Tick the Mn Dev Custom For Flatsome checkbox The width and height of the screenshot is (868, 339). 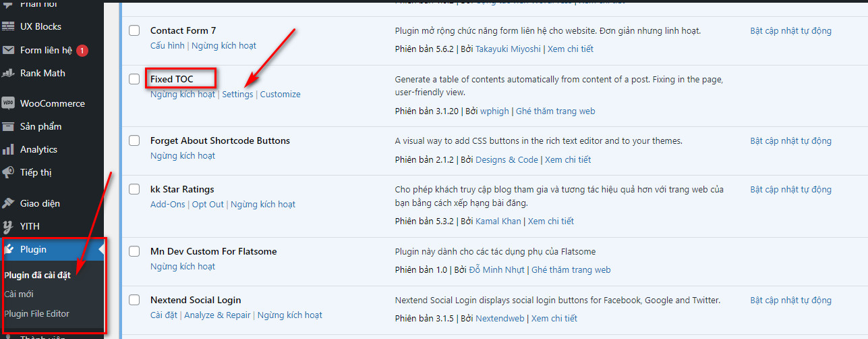point(134,251)
